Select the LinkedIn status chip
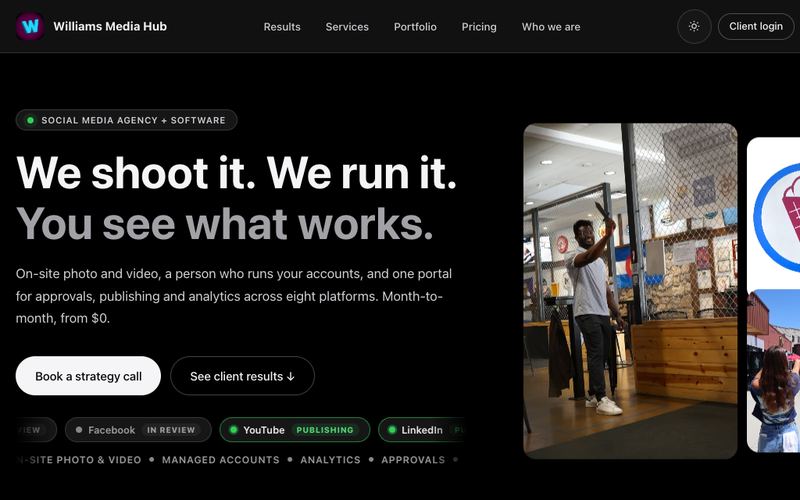The width and height of the screenshot is (800, 500). coord(421,430)
